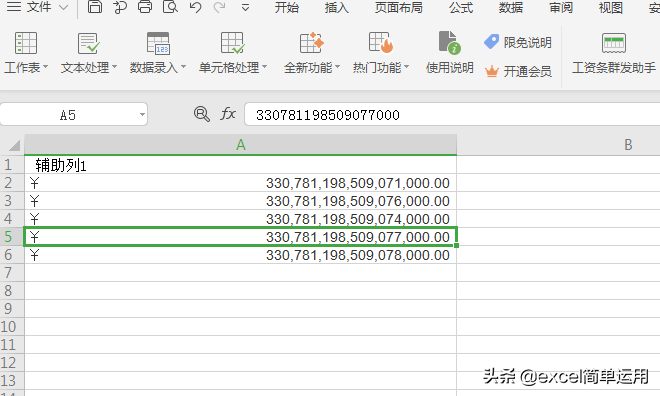Expand the 文件 dropdown arrow
660x396 pixels.
64,7
